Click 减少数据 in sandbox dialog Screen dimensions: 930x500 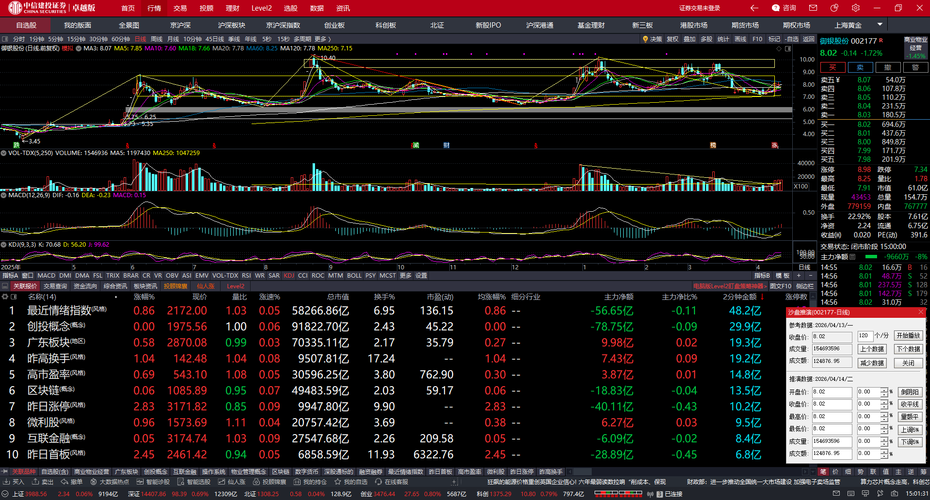click(x=872, y=362)
